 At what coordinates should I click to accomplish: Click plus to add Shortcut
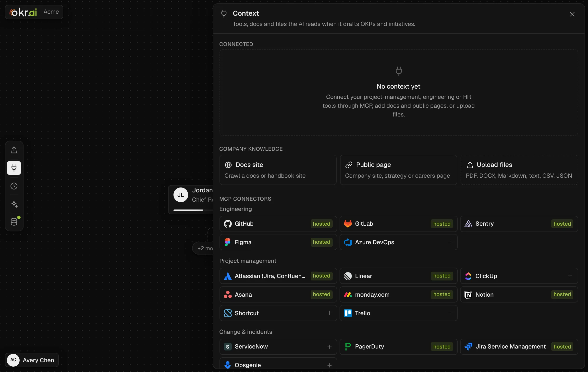point(329,313)
